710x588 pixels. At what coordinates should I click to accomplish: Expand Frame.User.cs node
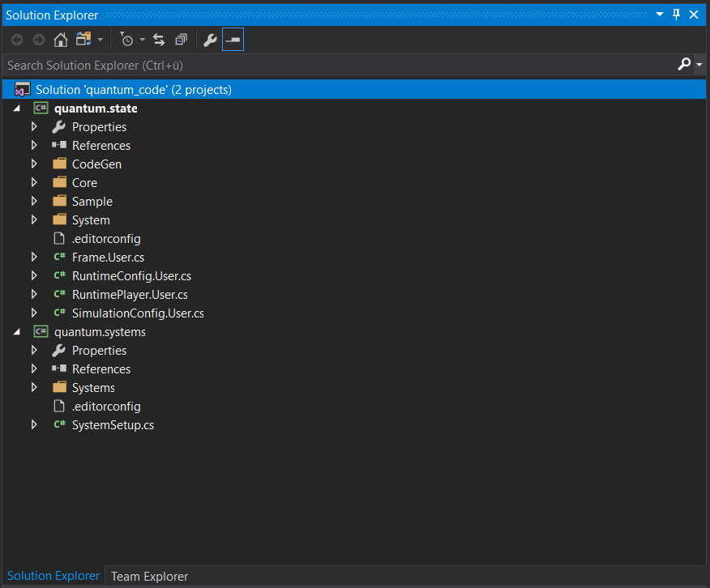tap(34, 257)
